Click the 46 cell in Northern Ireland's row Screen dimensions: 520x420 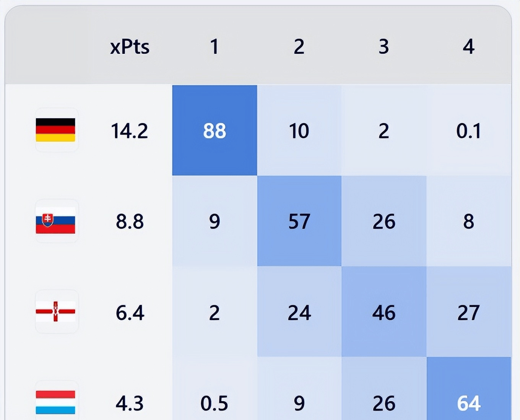pos(384,312)
